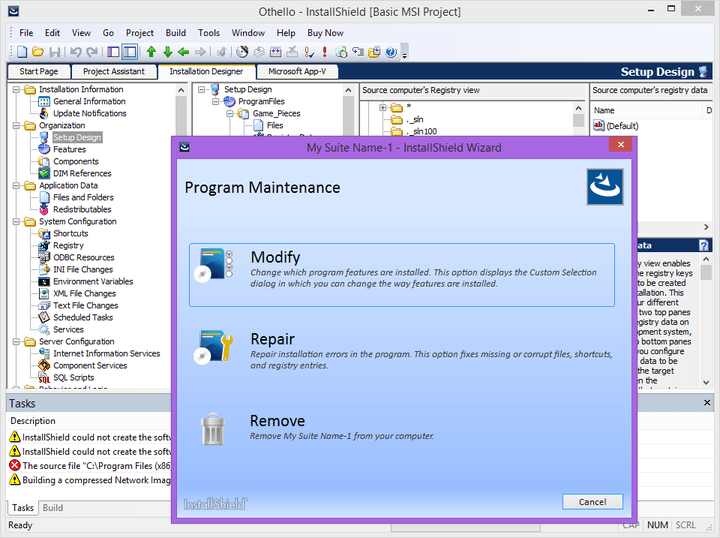
Task: Open the Environment Variables view
Action: 93,281
